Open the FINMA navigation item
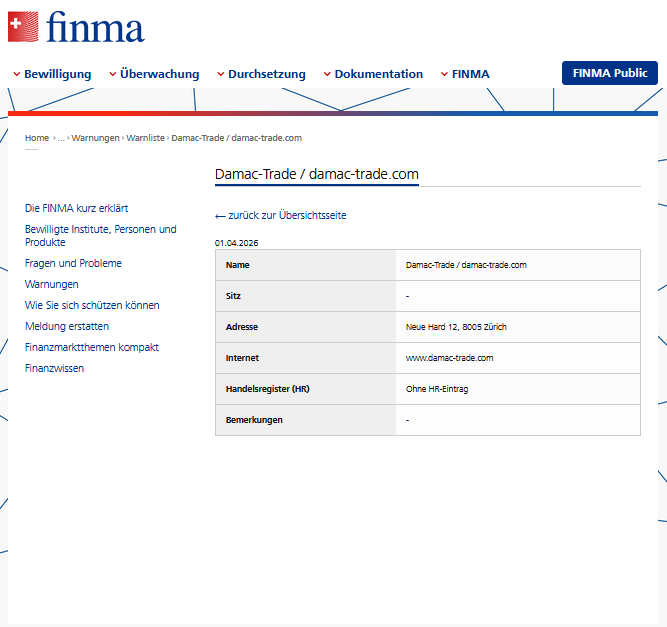This screenshot has height=627, width=667. (470, 74)
